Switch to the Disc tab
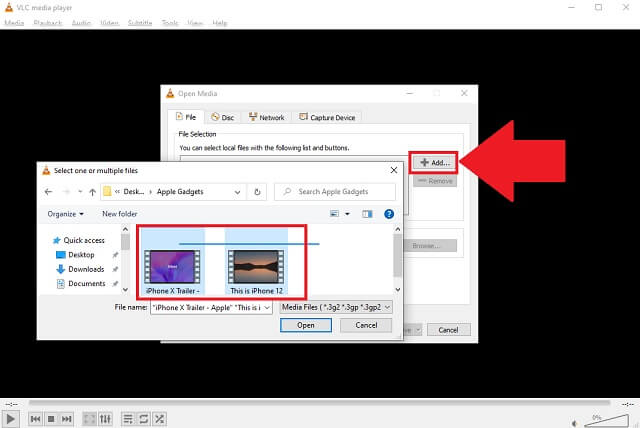640x428 pixels. (x=222, y=118)
